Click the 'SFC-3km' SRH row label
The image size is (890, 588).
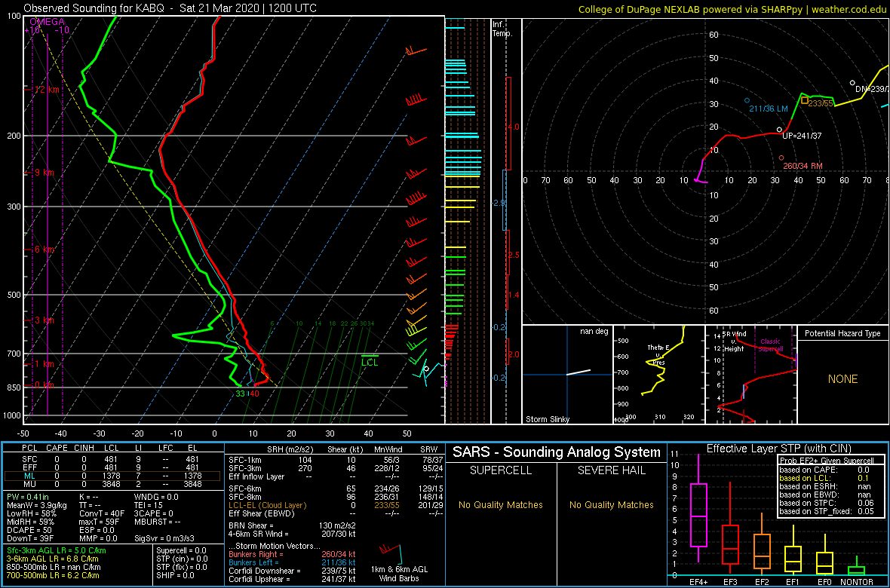point(244,467)
